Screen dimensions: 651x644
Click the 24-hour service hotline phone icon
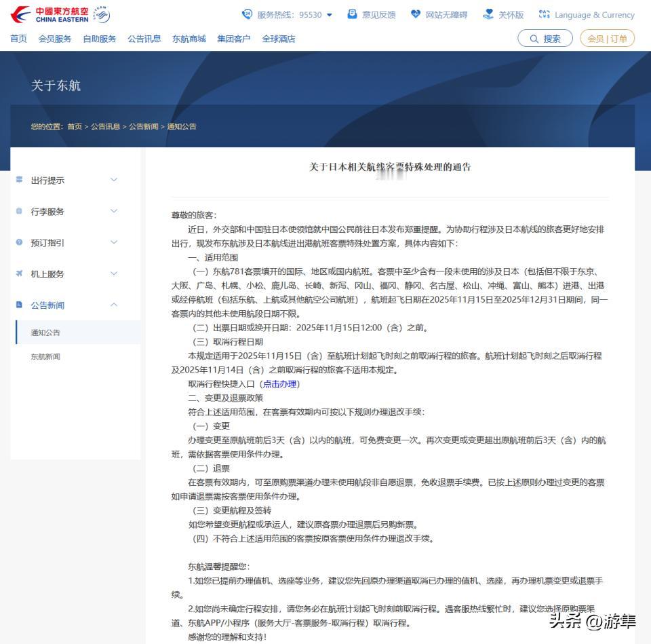(x=247, y=14)
